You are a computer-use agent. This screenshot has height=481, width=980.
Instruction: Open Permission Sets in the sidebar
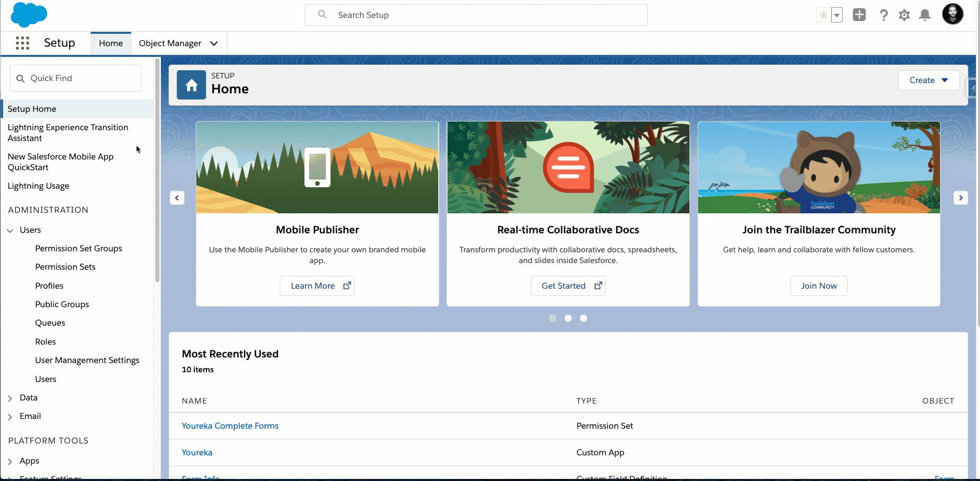coord(65,267)
